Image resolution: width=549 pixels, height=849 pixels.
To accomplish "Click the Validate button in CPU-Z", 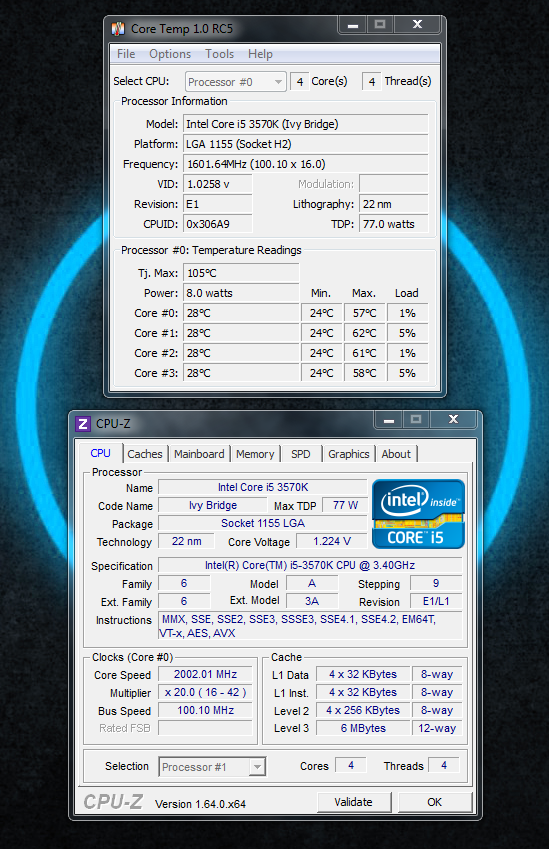I will coord(354,802).
